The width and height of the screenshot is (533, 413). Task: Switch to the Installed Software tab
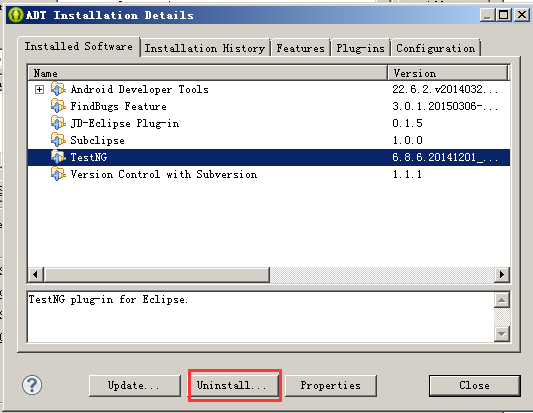(x=79, y=46)
